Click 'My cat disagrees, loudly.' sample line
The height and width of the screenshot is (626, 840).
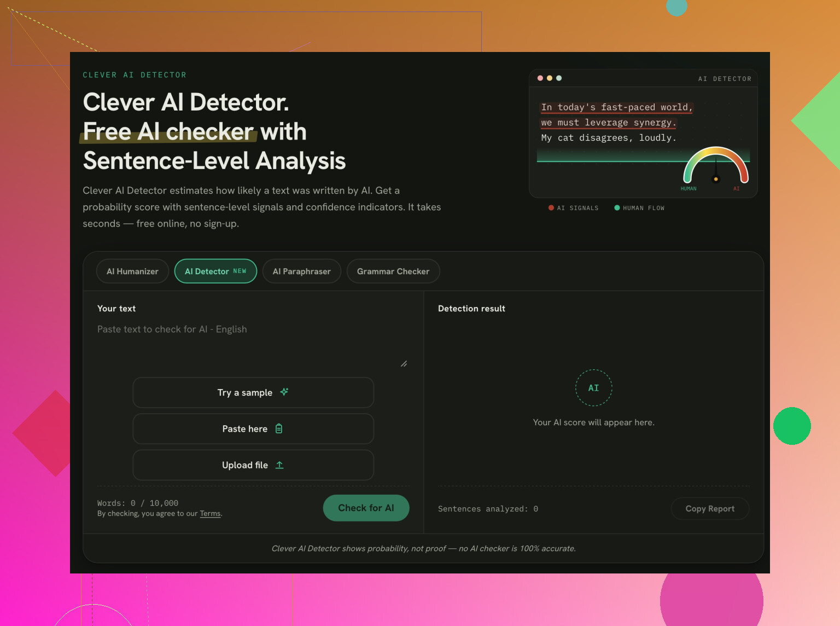[x=609, y=138]
